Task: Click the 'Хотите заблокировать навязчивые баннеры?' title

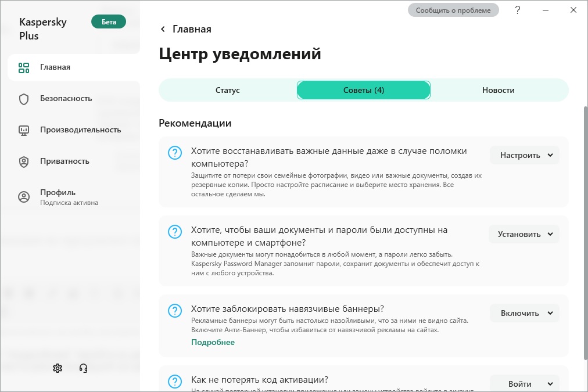Action: tap(288, 309)
